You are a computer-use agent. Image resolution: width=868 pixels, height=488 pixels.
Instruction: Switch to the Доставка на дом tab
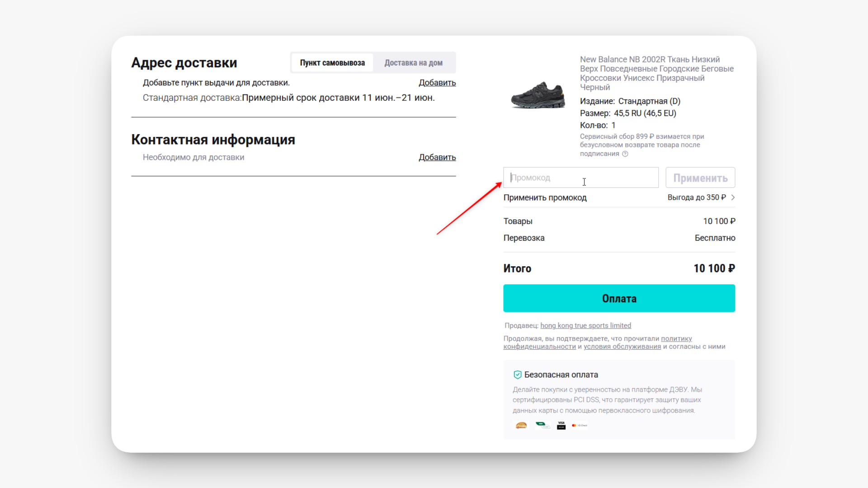pos(413,63)
